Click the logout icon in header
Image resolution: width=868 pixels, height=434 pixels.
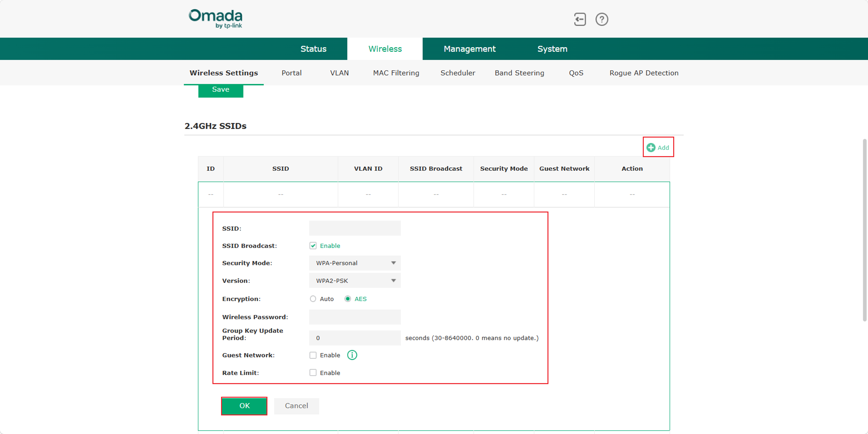pos(579,19)
